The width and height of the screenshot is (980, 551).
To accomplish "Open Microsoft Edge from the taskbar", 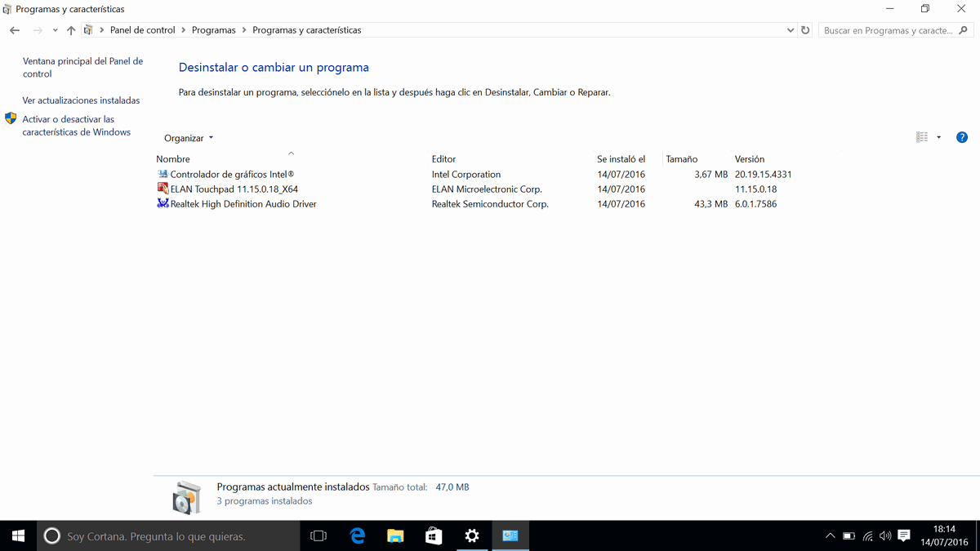I will (x=357, y=535).
